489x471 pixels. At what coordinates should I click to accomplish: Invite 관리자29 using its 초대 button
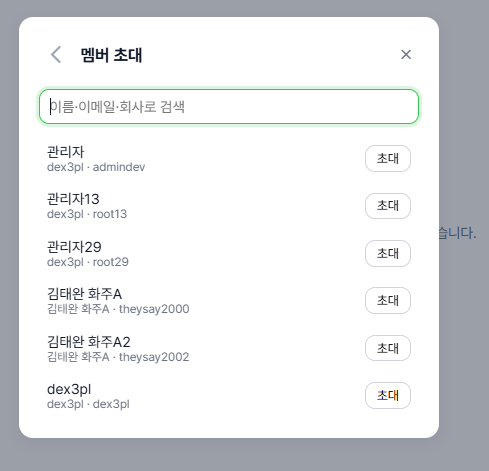[388, 253]
